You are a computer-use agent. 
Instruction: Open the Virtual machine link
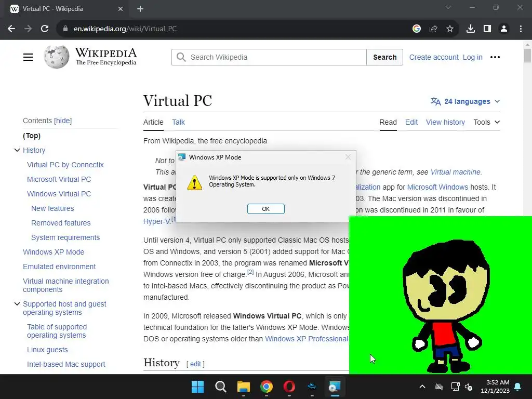click(455, 172)
